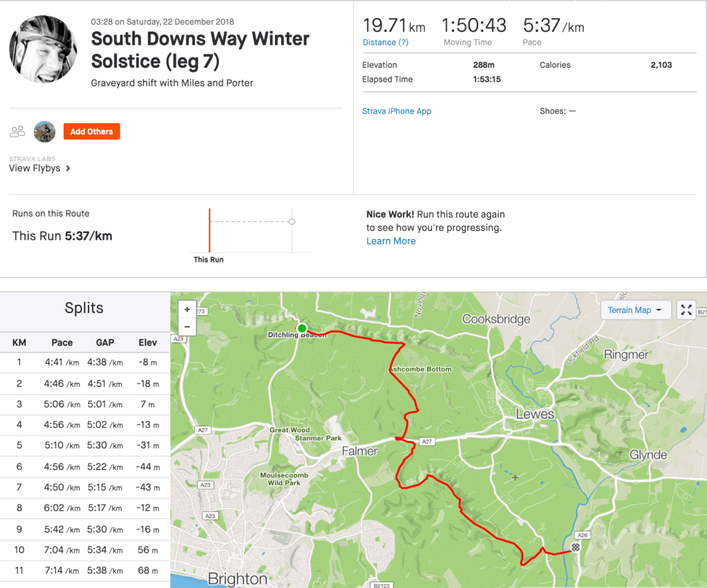Follow the Learn More link
Screen dimensions: 707x588
pyautogui.click(x=390, y=241)
